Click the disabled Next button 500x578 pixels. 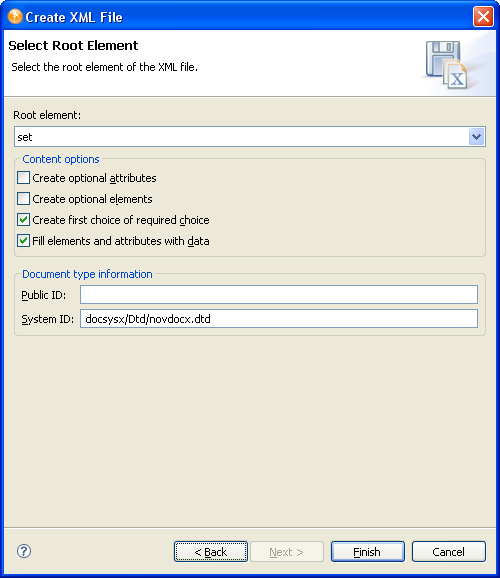click(287, 551)
